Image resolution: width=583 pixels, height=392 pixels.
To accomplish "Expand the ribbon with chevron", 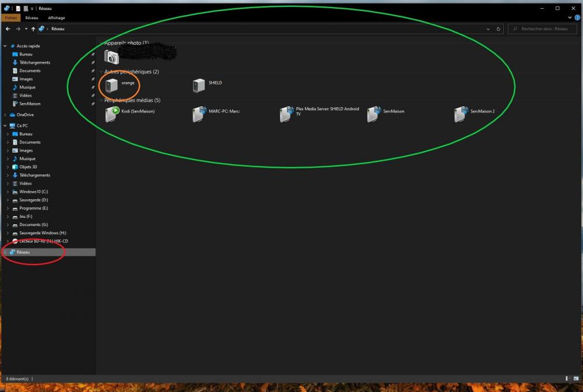I will click(570, 17).
